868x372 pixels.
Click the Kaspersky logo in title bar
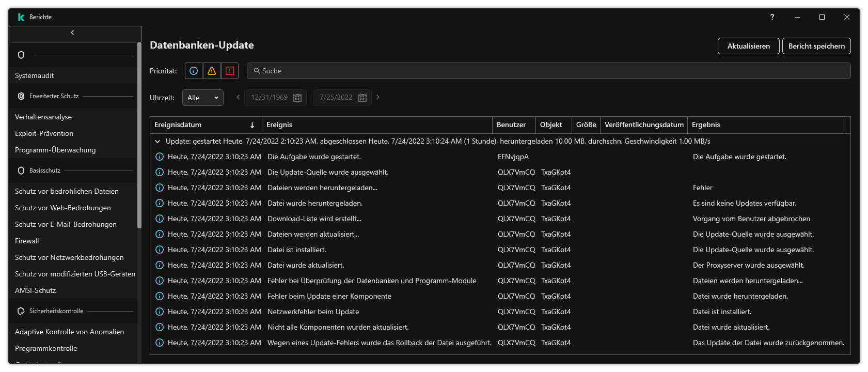tap(21, 17)
